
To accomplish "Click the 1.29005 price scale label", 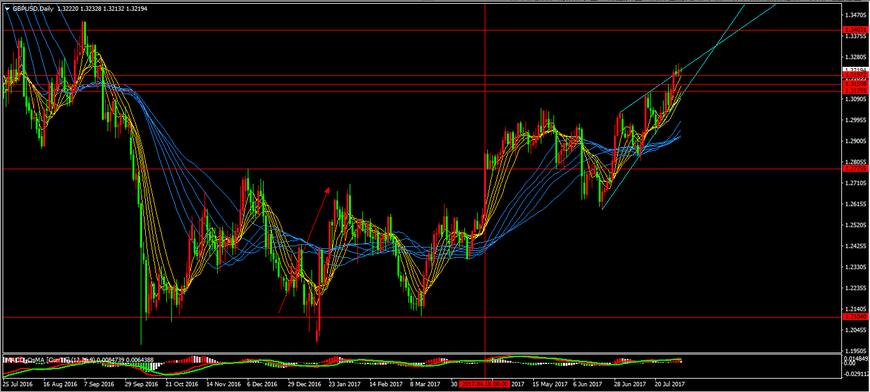I will coord(856,141).
